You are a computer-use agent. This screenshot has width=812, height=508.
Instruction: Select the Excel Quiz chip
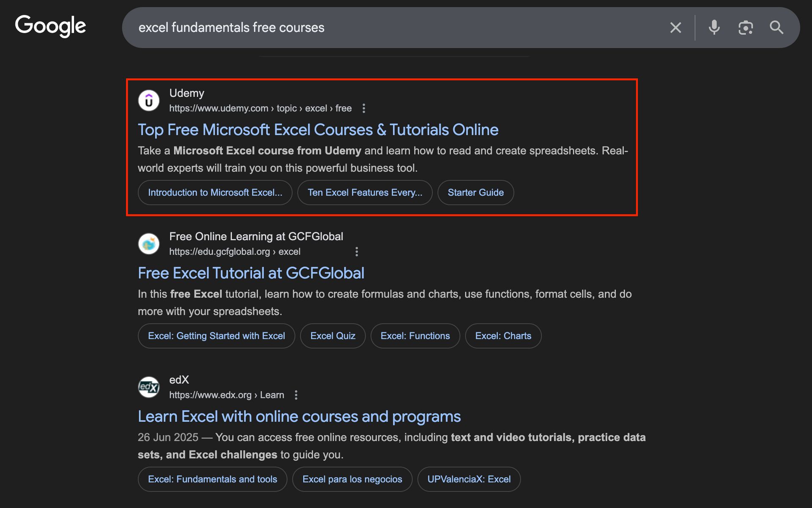click(332, 336)
